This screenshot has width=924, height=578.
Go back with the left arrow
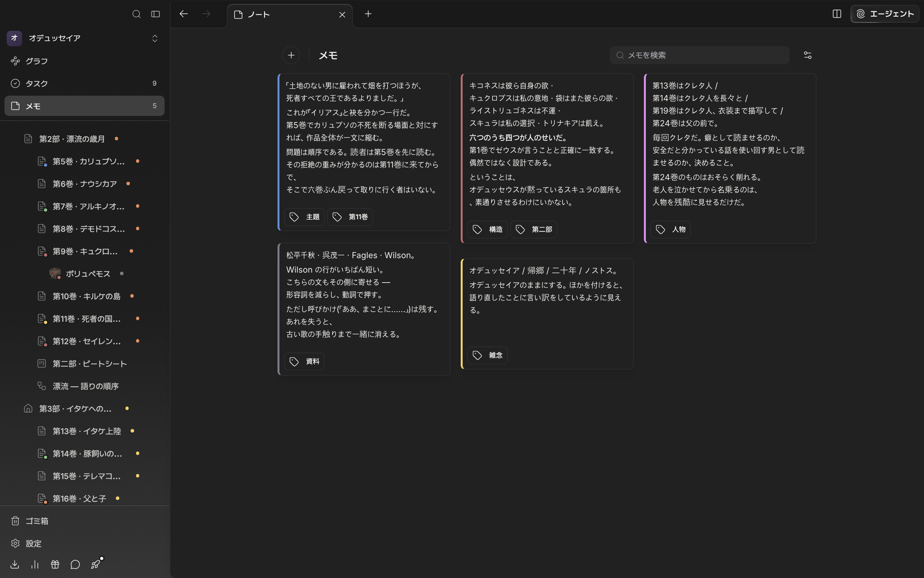(184, 14)
